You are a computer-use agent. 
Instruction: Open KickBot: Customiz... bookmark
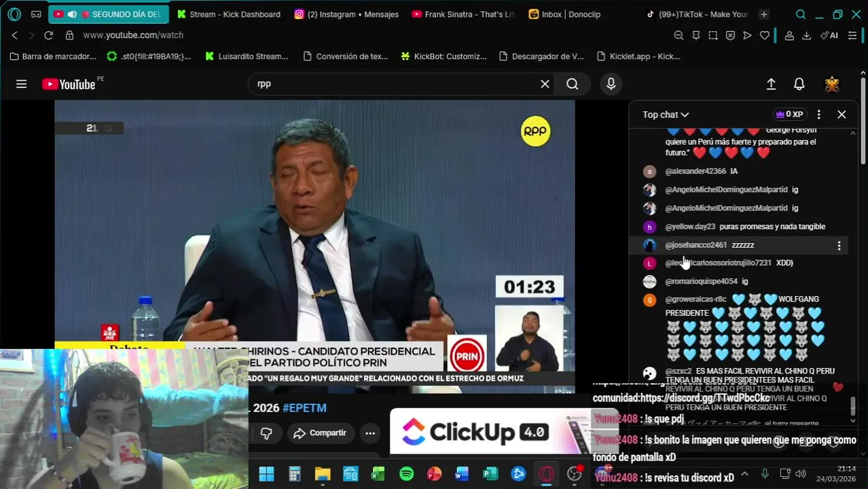pos(444,56)
